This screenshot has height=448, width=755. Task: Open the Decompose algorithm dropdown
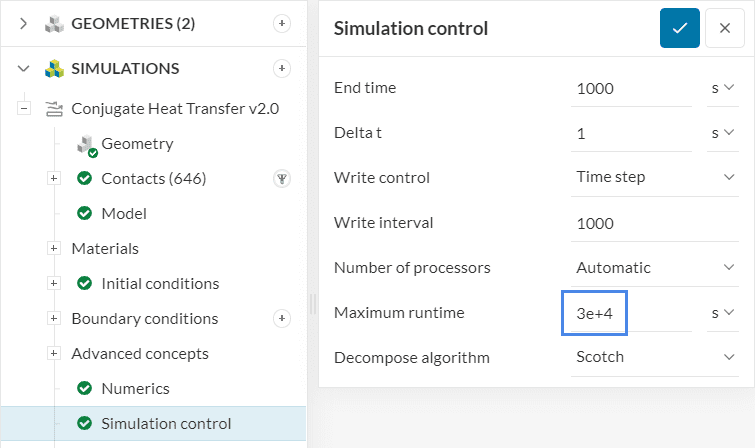pyautogui.click(x=655, y=356)
